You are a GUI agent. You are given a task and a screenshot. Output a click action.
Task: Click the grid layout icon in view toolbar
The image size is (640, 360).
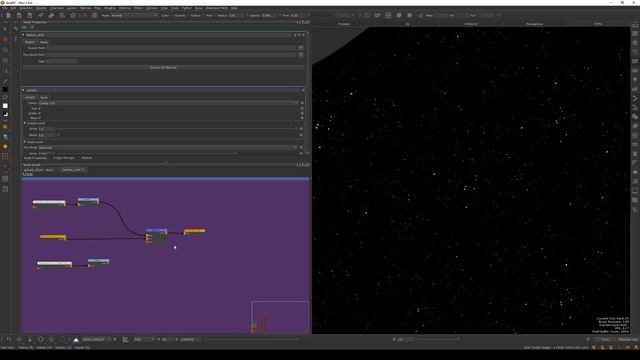pos(388,15)
